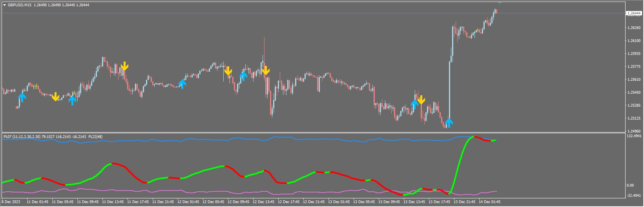644x207 pixels.
Task: Click the 11 Dec 13:45 time label
Action: point(113,202)
